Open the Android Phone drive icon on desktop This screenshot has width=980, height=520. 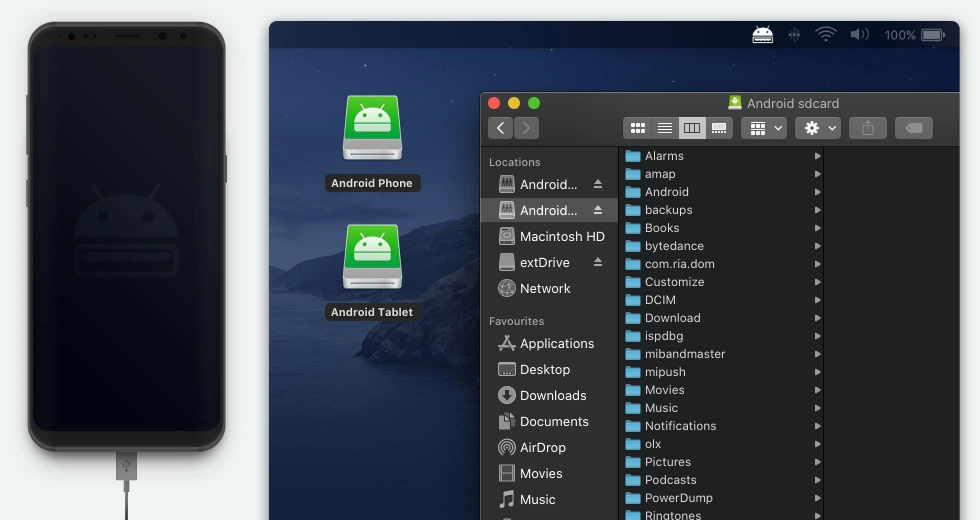click(x=372, y=128)
